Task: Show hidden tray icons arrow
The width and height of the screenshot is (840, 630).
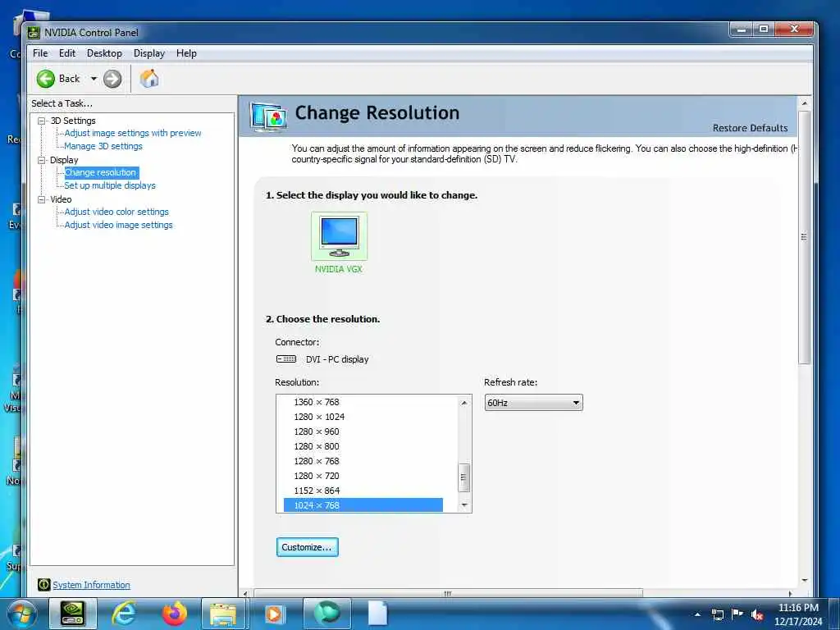Action: [x=697, y=615]
